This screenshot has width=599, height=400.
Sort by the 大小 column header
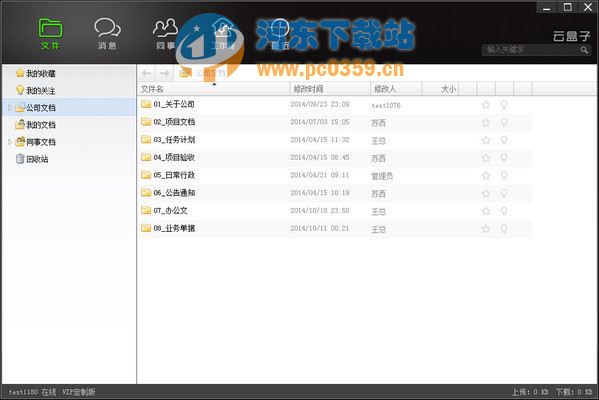click(440, 89)
